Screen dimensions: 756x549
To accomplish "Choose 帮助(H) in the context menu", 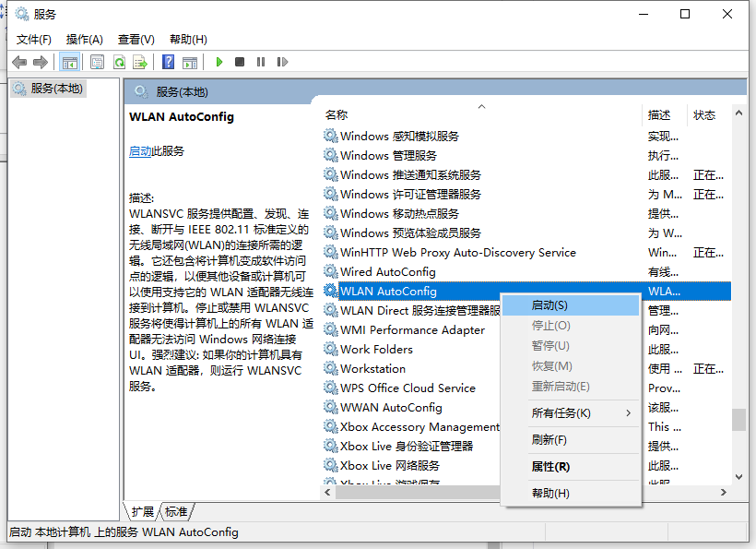I will 571,494.
